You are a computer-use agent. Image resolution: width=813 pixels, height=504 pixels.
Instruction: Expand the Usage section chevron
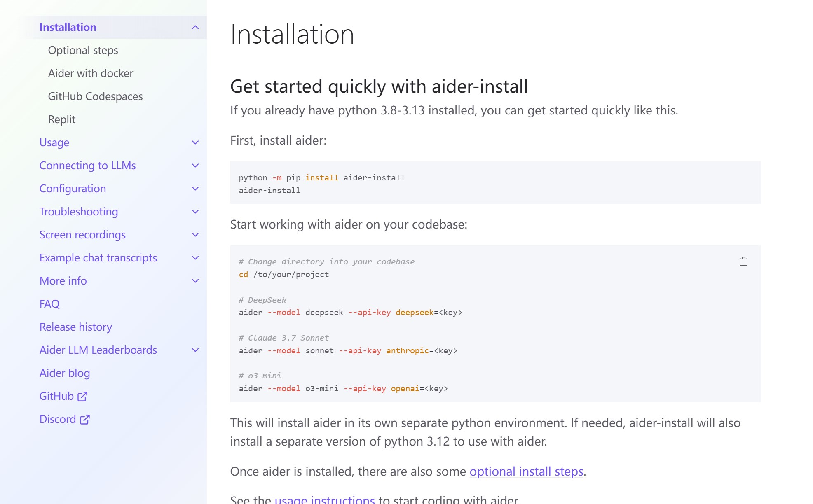(195, 142)
